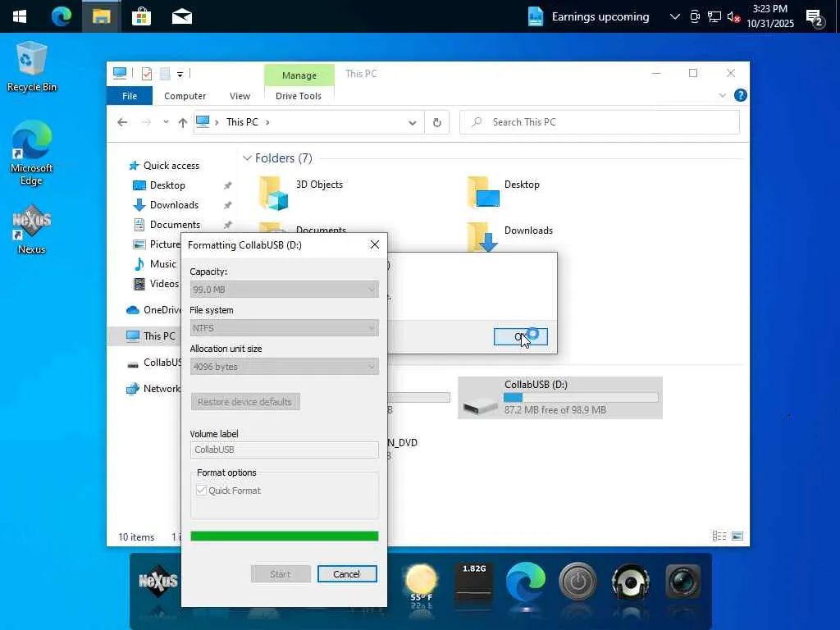The height and width of the screenshot is (630, 840).
Task: Click the 1.82G memory meter dock icon
Action: pos(473,583)
